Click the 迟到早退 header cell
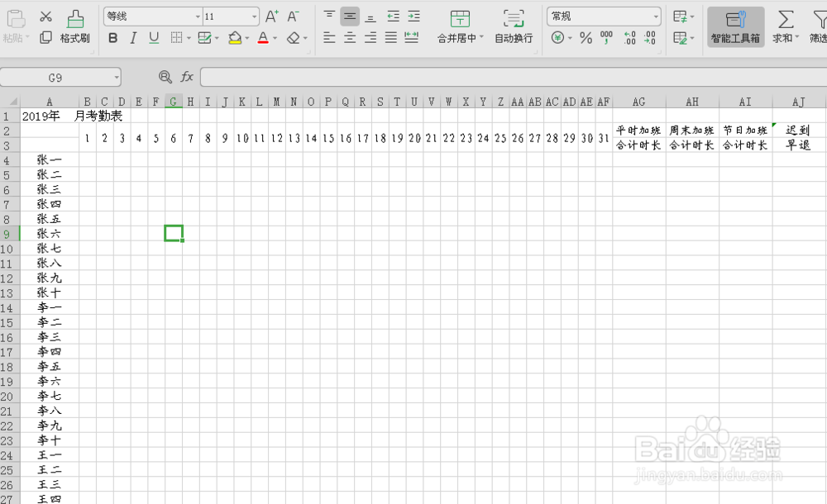The image size is (827, 504). click(x=798, y=138)
